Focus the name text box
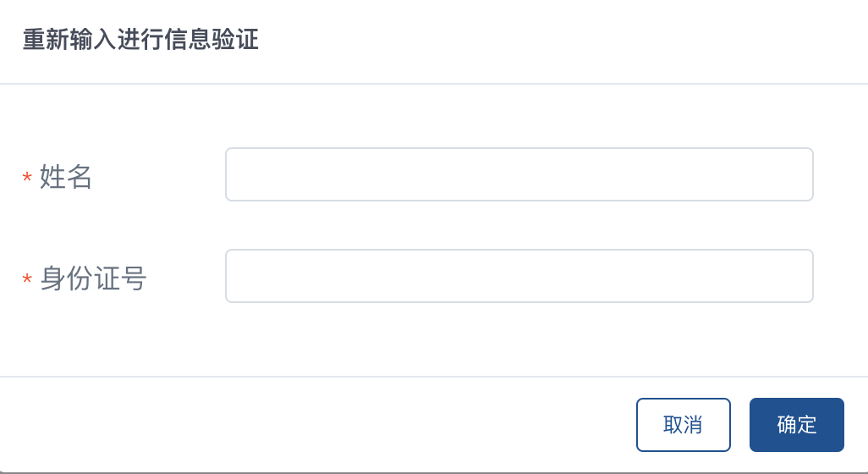 [519, 174]
